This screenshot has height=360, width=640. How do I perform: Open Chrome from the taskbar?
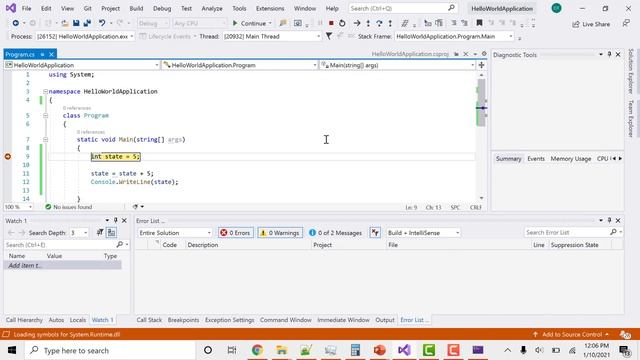257,350
